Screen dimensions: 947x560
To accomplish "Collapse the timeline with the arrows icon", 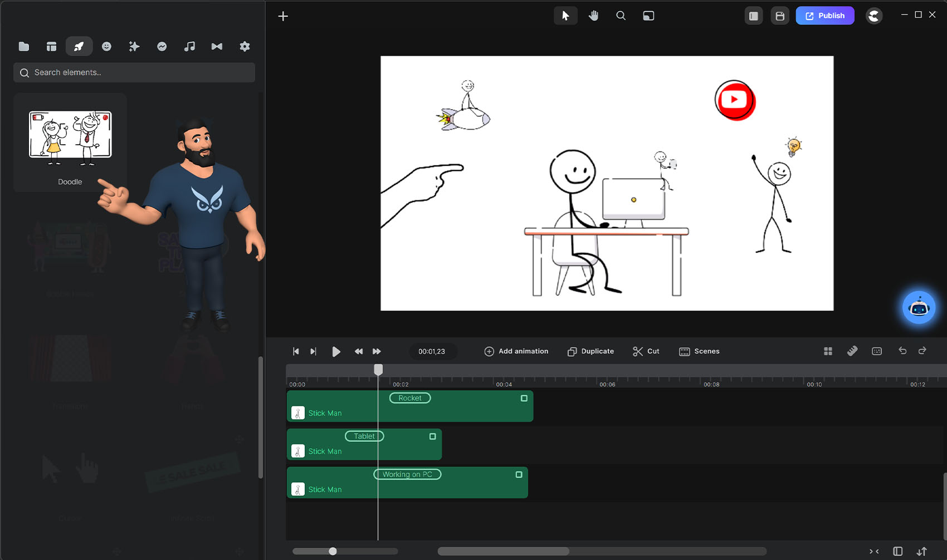I will [x=874, y=551].
